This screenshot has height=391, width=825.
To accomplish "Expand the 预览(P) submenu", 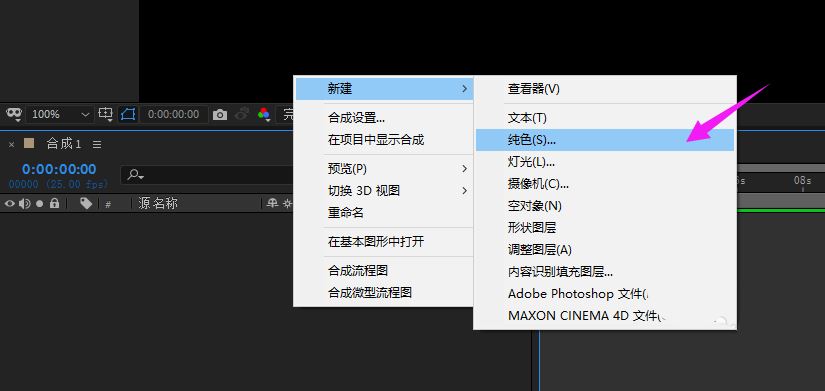I will (x=384, y=168).
